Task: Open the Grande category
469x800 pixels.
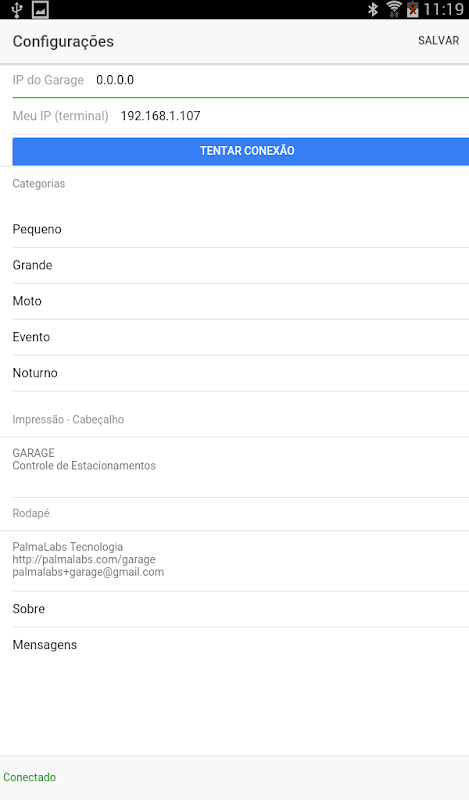Action: click(x=241, y=265)
